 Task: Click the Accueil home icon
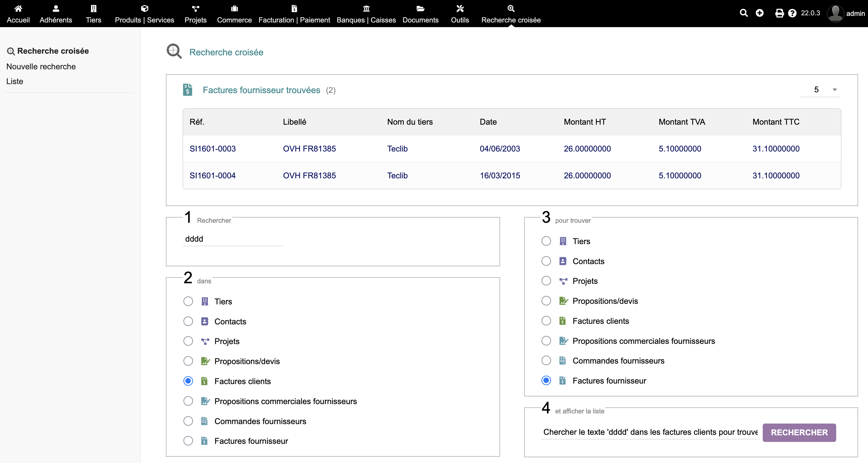pos(18,8)
